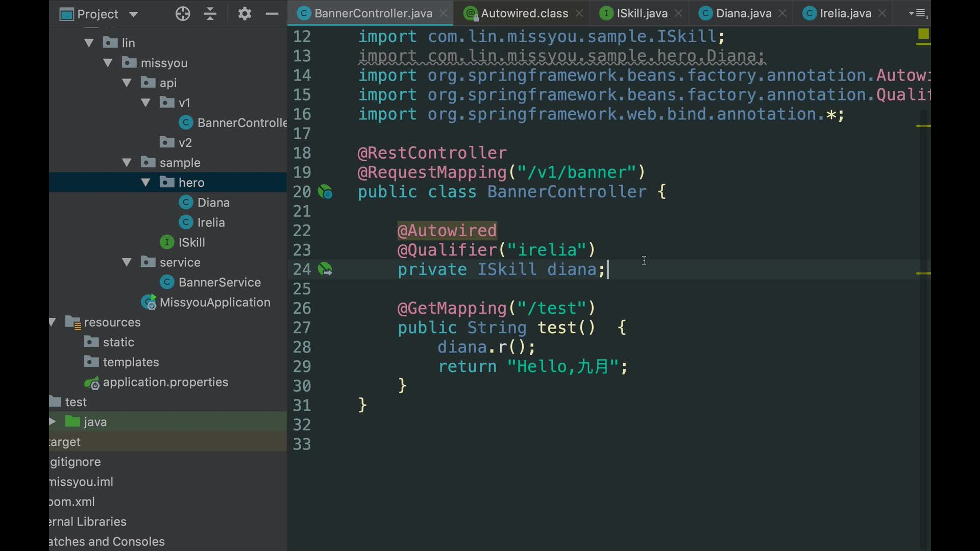The height and width of the screenshot is (551, 980).
Task: Click the MissyouApplication Spring icon in tree
Action: tap(149, 303)
